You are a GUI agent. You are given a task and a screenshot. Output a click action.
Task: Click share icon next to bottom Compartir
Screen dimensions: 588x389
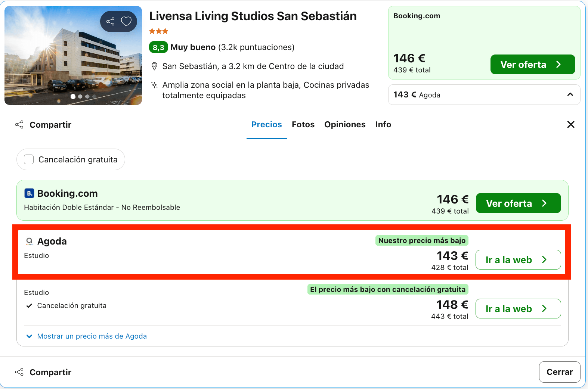pos(19,372)
